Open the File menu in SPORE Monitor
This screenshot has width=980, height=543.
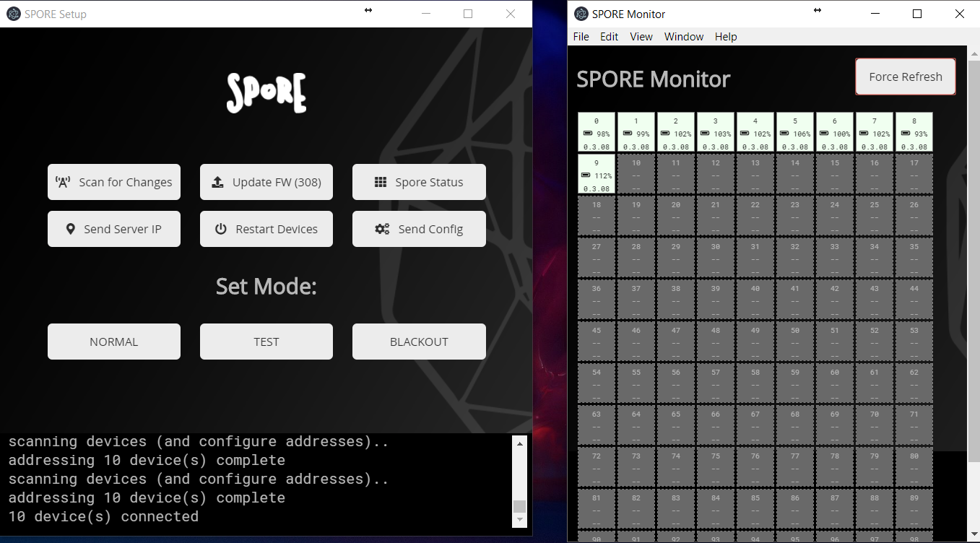click(581, 37)
